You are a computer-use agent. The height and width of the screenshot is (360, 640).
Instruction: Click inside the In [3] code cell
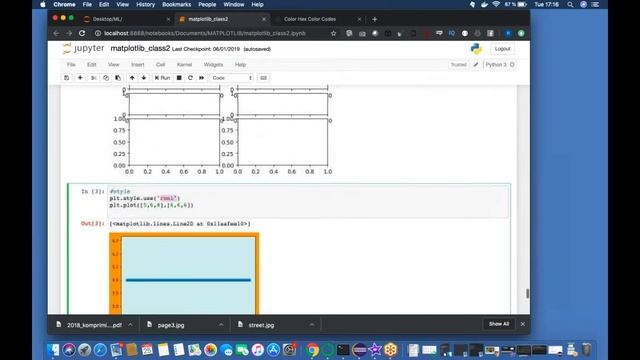[x=308, y=202]
